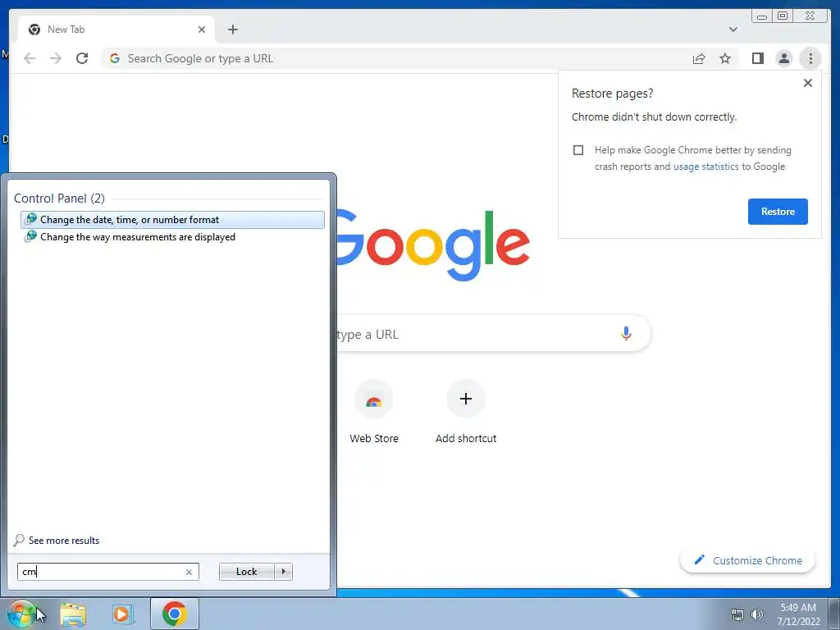
Task: Open the Chrome profile avatar icon
Action: [783, 58]
